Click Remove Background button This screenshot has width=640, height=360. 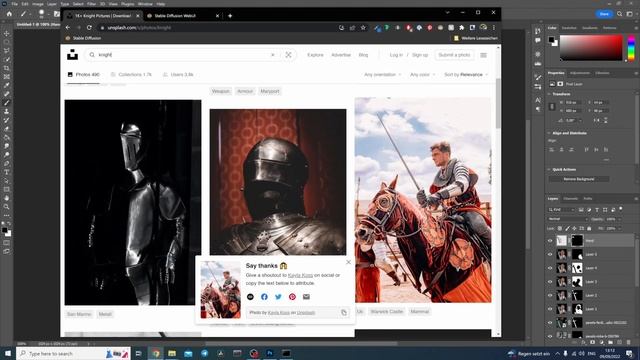pos(579,179)
